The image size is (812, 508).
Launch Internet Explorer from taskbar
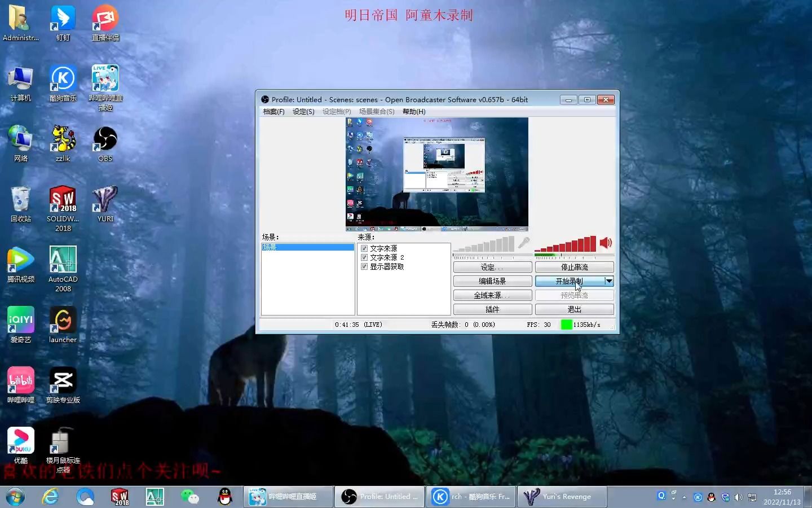pyautogui.click(x=51, y=497)
